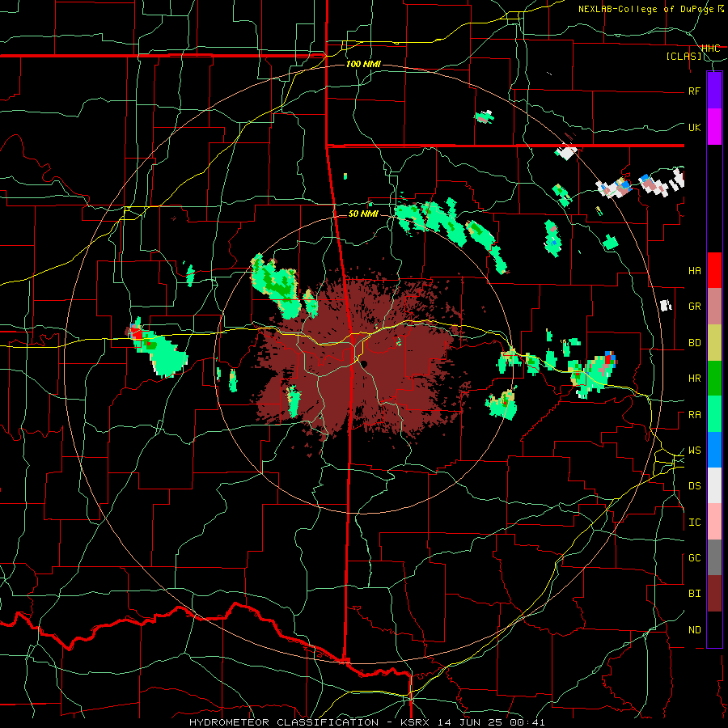Click the HYDROMETEOR CLASSIFICATION KSRX title caption
The width and height of the screenshot is (728, 728).
366,722
